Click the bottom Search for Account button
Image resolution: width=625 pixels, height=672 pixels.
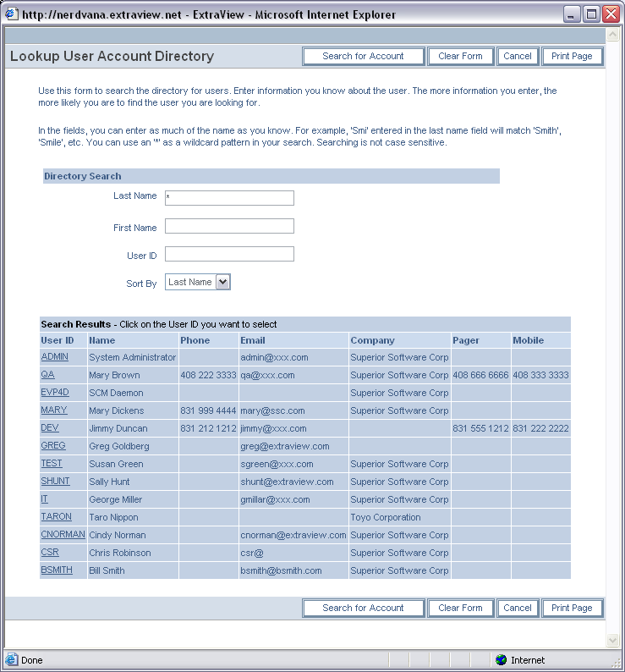pos(363,609)
